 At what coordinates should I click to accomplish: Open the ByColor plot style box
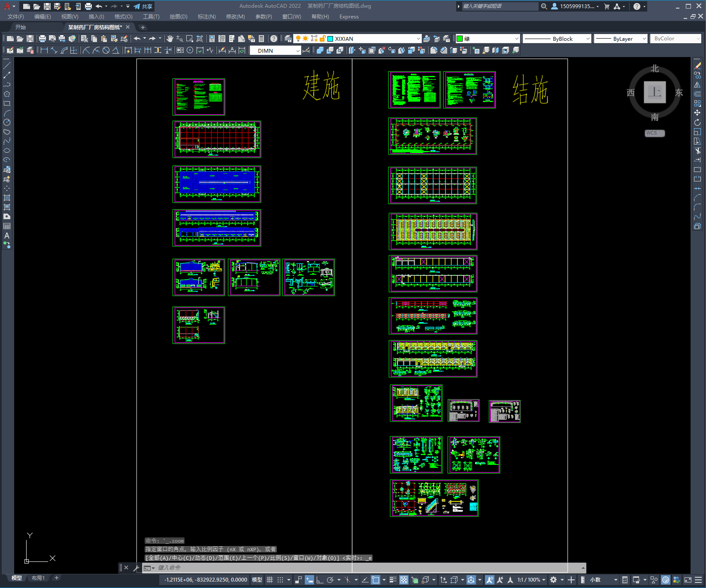[676, 39]
